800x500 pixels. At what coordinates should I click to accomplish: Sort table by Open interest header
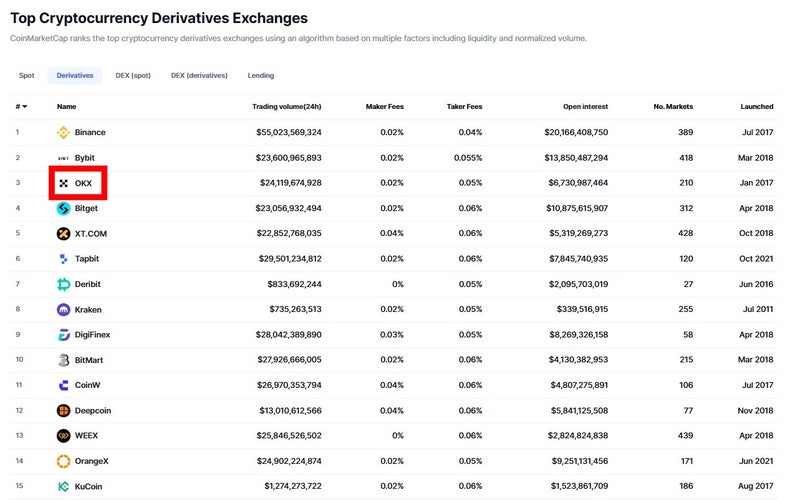tap(585, 107)
